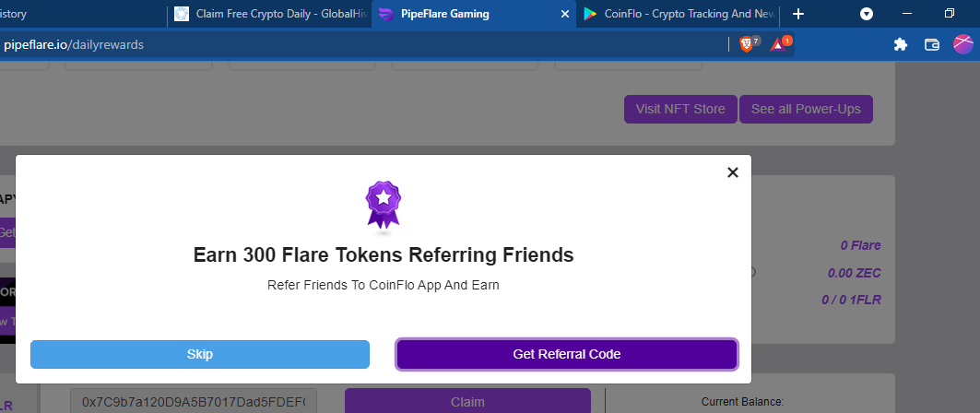Image resolution: width=980 pixels, height=413 pixels.
Task: Click the browser profile avatar
Action: (x=962, y=44)
